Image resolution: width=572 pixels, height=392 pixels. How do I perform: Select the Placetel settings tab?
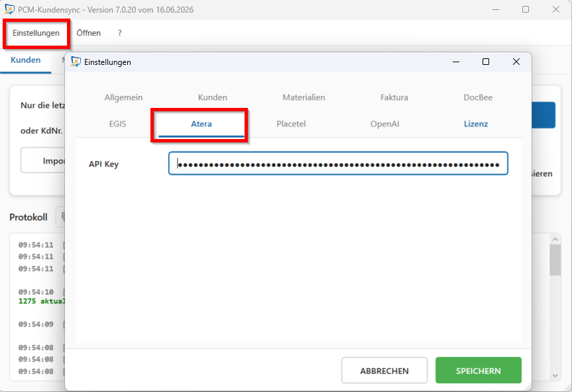[x=291, y=124]
